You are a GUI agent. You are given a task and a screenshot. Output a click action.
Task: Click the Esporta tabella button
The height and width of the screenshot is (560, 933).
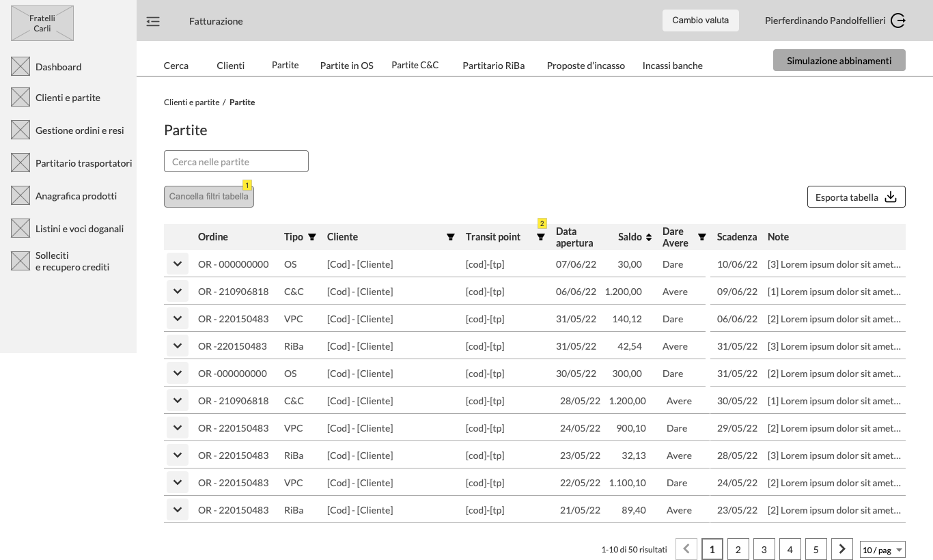pos(856,197)
